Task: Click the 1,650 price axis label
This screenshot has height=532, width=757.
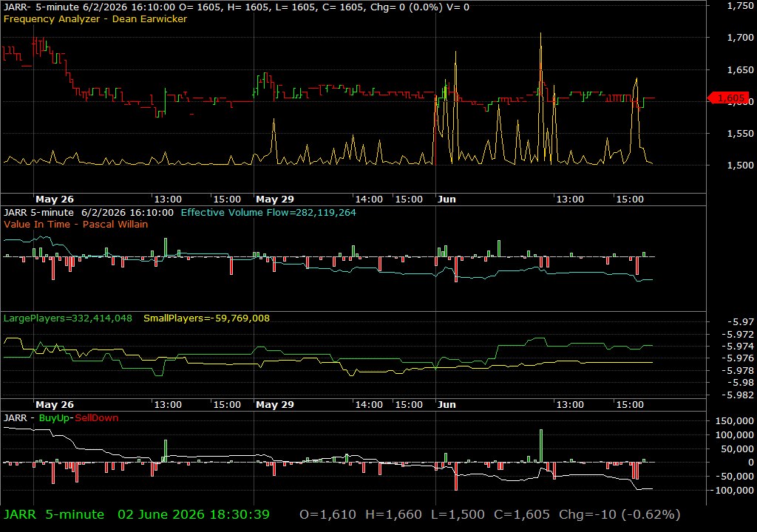Action: coord(740,70)
